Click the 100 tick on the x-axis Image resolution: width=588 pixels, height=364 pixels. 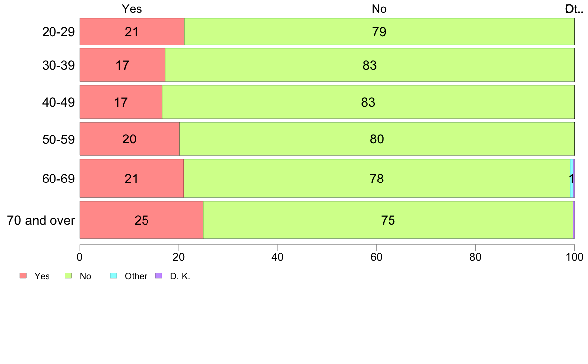click(575, 257)
